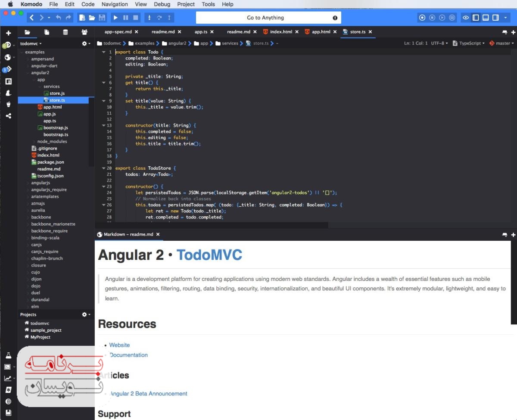Toggle focus mode with the eye icon
This screenshot has width=517, height=420.
[x=466, y=18]
